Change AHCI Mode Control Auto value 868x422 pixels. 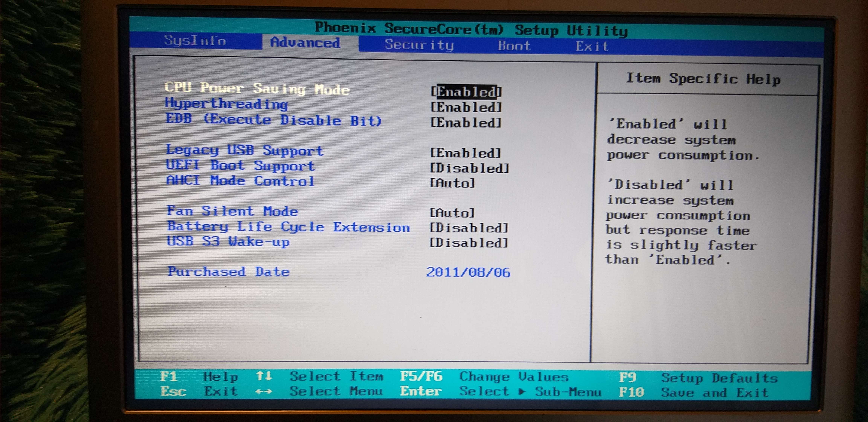[452, 183]
